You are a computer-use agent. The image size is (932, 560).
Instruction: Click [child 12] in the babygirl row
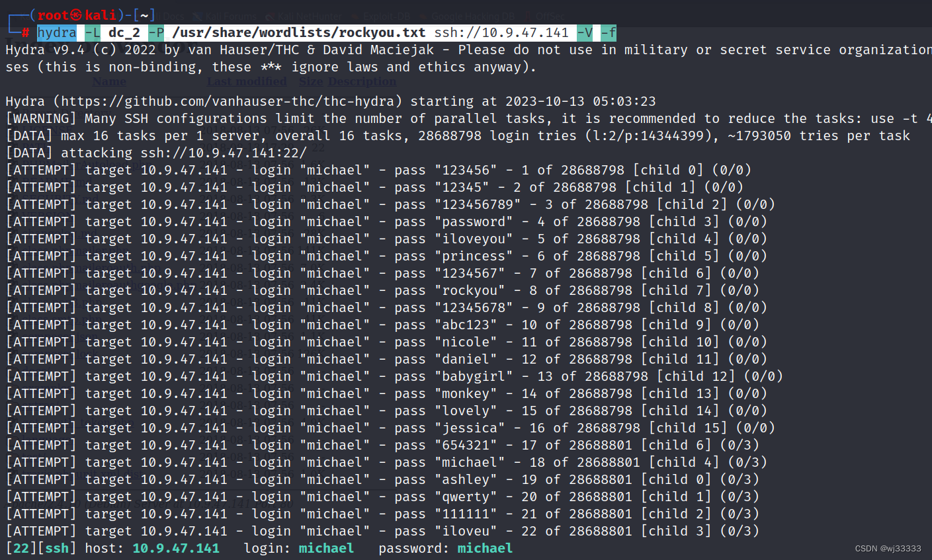(696, 376)
